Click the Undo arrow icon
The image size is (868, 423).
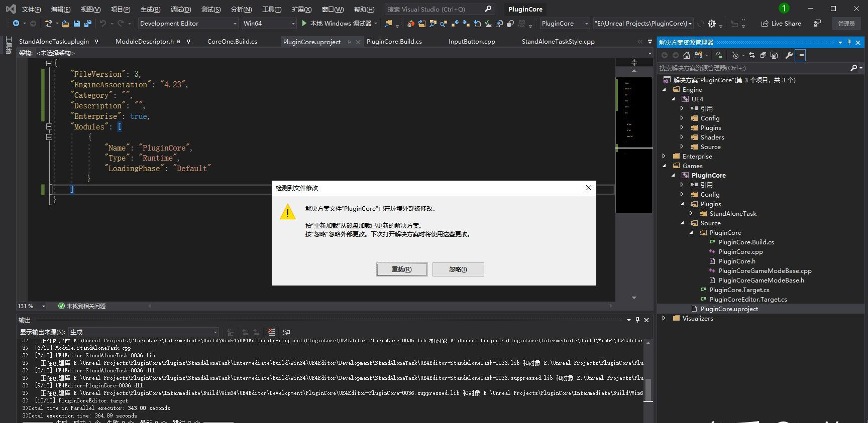click(x=103, y=24)
